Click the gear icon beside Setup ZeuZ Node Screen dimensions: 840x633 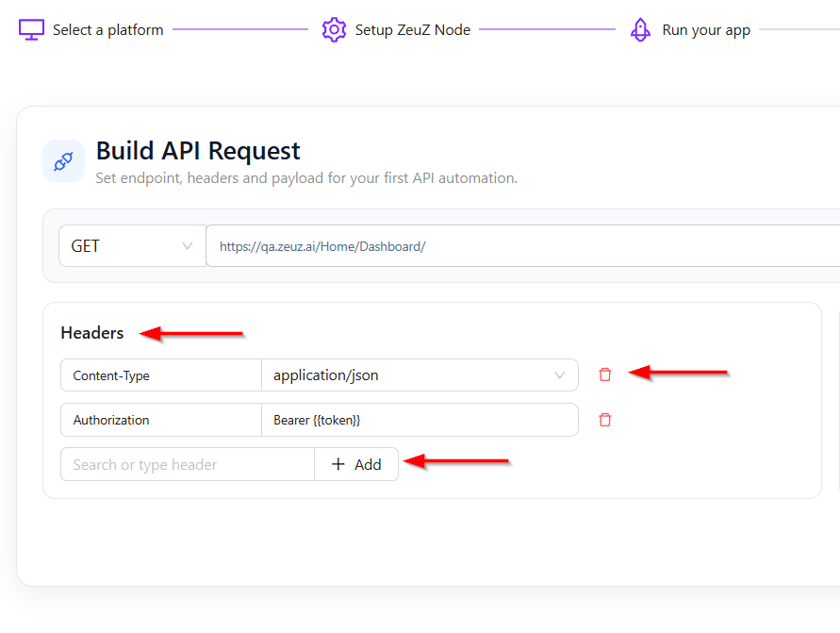click(334, 29)
